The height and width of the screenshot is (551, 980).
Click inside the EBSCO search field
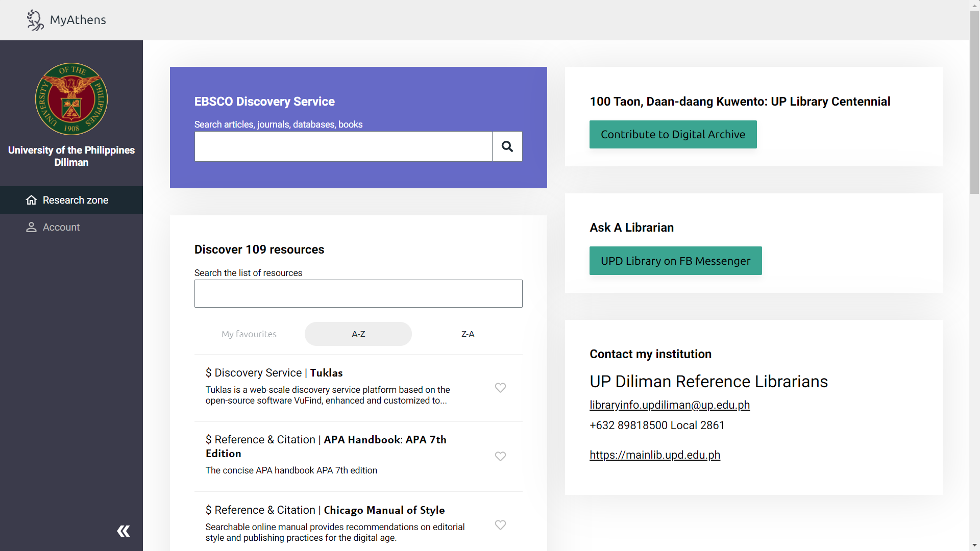343,146
